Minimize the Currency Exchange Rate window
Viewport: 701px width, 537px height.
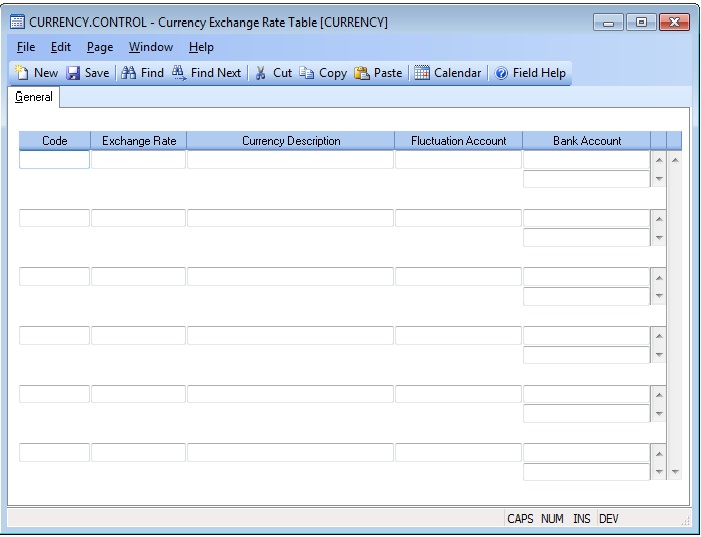coord(608,22)
